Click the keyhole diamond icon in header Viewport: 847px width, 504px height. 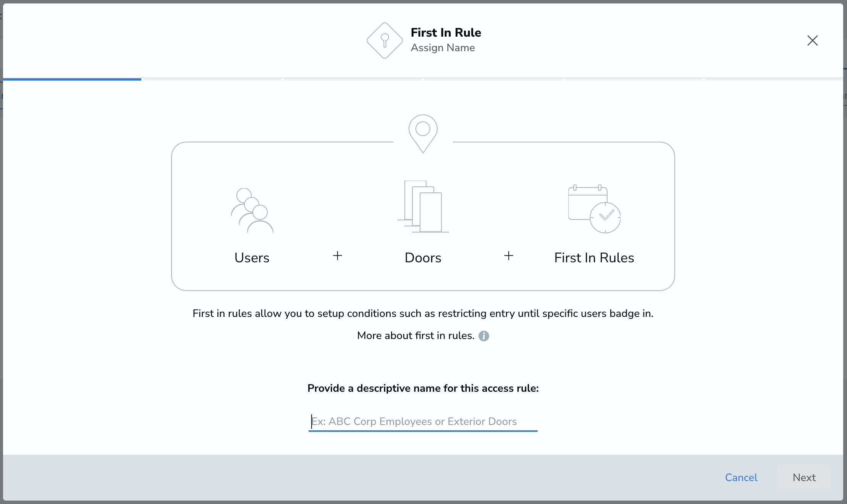click(385, 40)
